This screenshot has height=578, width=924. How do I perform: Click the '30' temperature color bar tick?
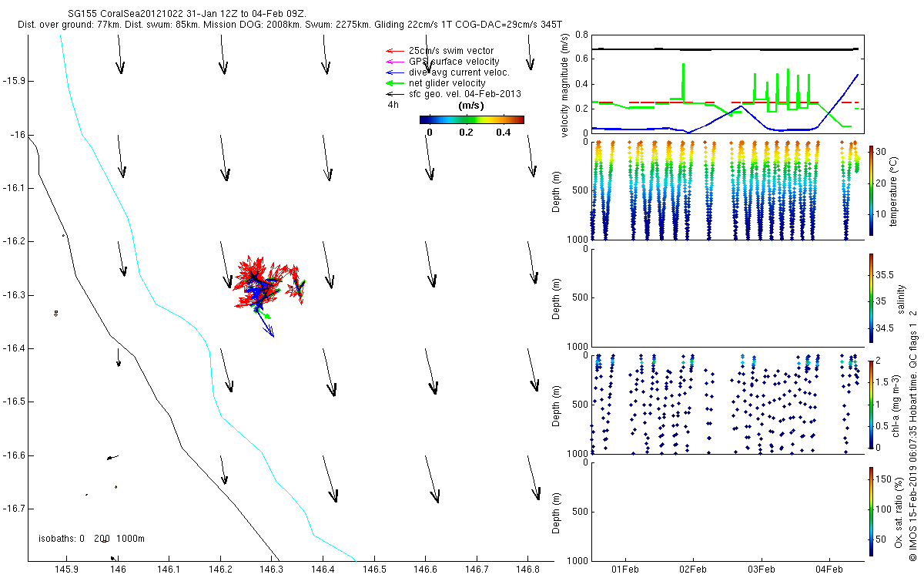tap(881, 152)
